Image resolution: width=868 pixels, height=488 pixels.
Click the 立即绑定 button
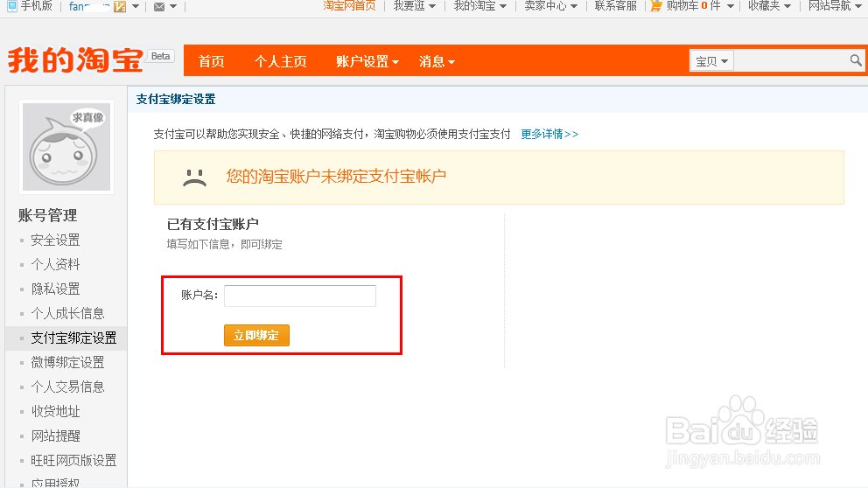256,335
